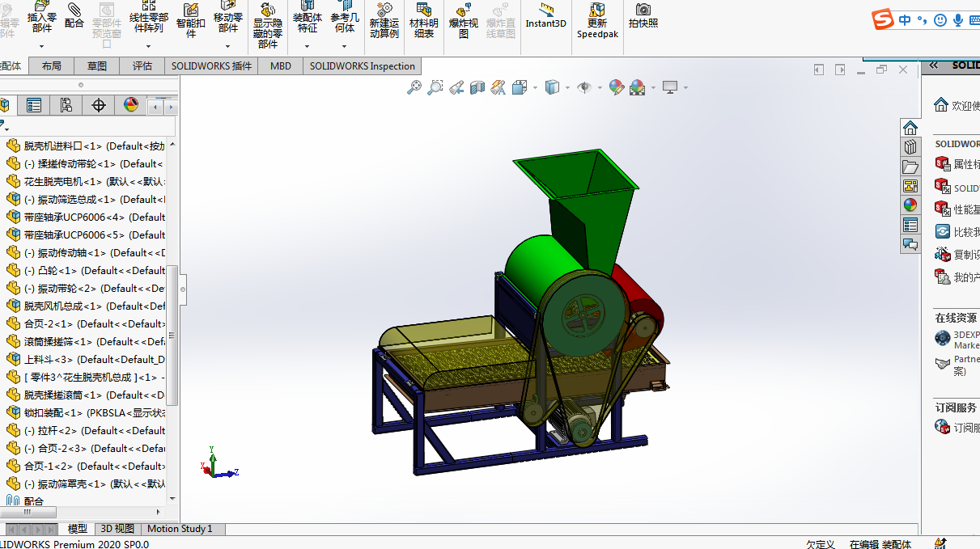Expand the 插入零部件 dropdown arrow
The image size is (980, 549).
point(42,46)
